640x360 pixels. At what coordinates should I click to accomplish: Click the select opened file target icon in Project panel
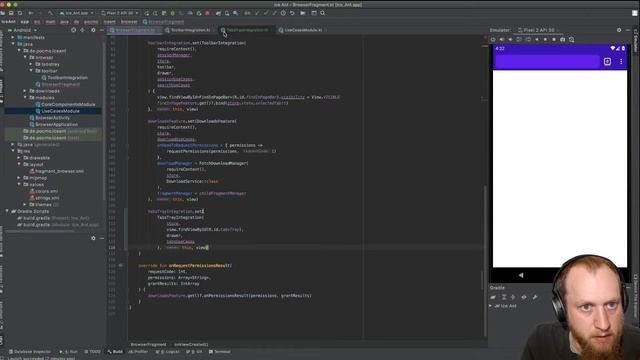point(73,30)
